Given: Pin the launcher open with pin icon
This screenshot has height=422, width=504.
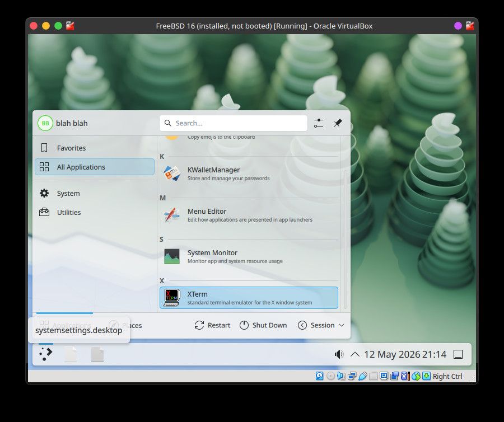Looking at the screenshot, I should pos(338,123).
